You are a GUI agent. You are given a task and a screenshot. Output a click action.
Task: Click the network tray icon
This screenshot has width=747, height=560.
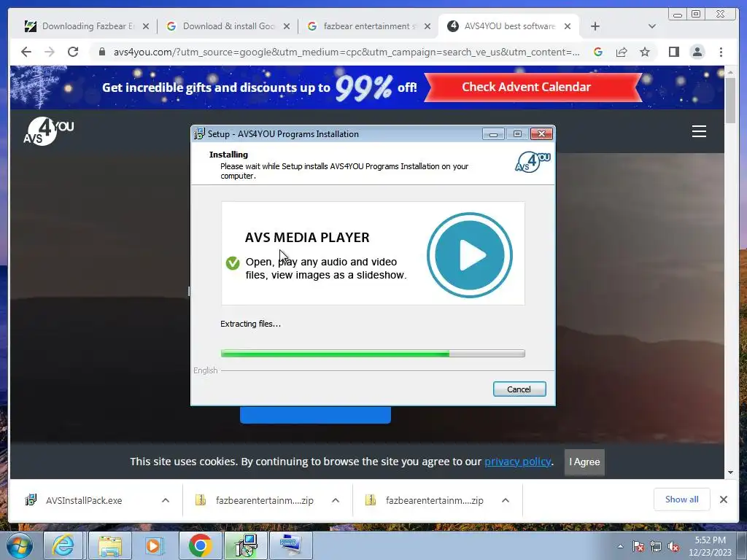(x=656, y=547)
